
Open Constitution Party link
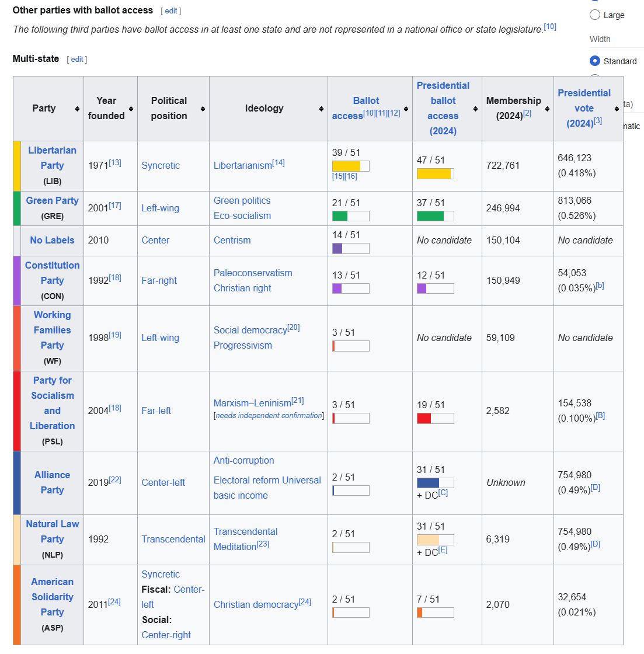pos(52,273)
